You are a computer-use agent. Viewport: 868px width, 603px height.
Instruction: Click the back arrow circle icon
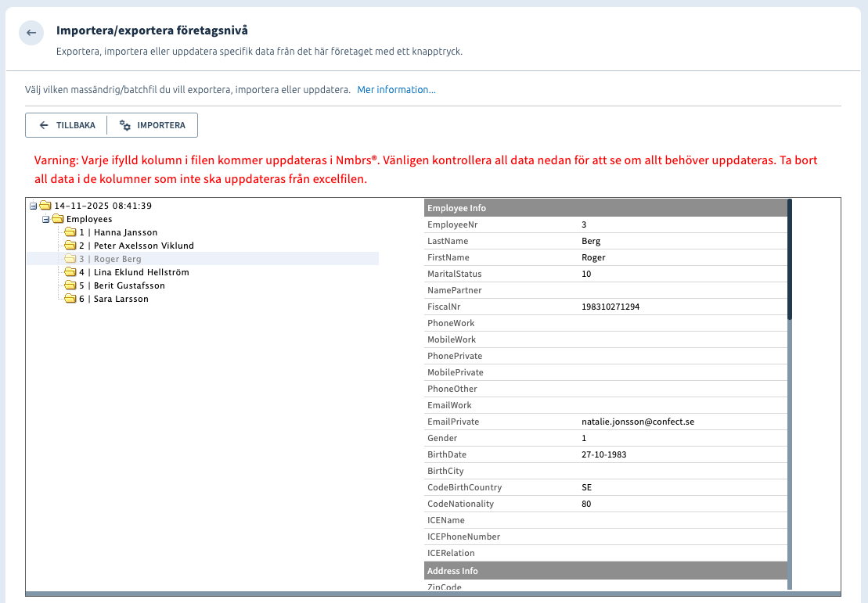[31, 33]
